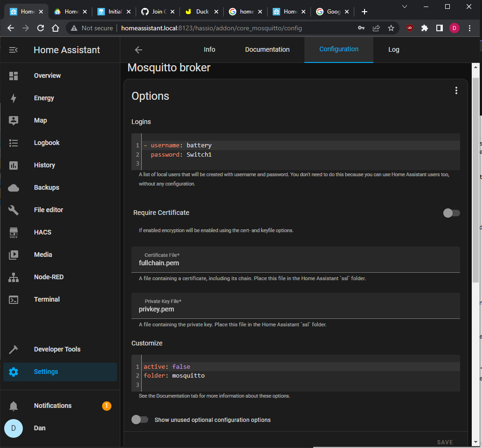Click Not secure site info
This screenshot has width=482, height=448.
point(92,28)
